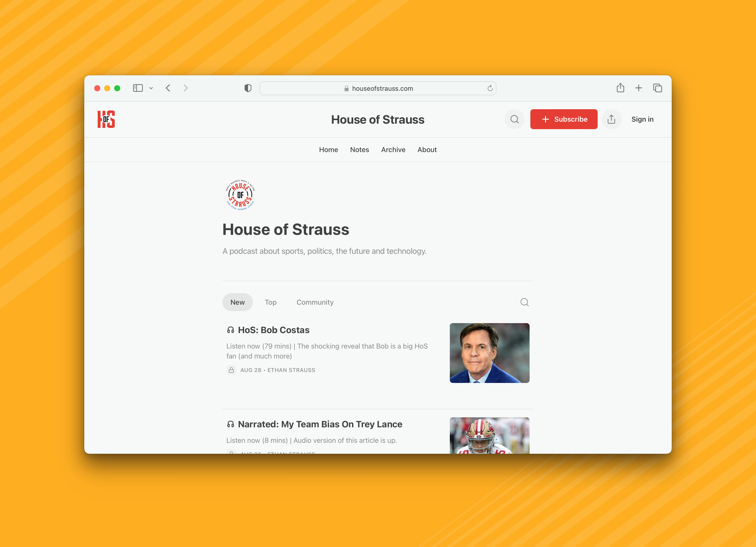Open the Bob Costas thumbnail photo
The width and height of the screenshot is (756, 547).
(489, 353)
